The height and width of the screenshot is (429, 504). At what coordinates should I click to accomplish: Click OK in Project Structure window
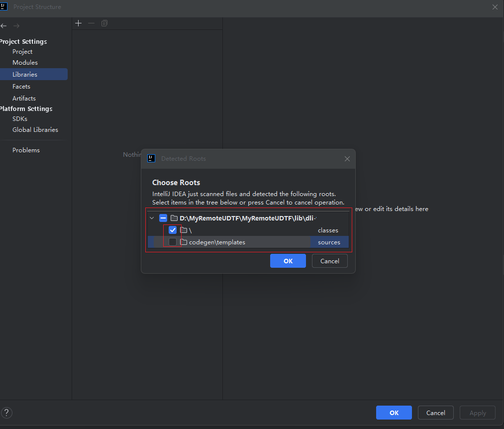pyautogui.click(x=394, y=413)
